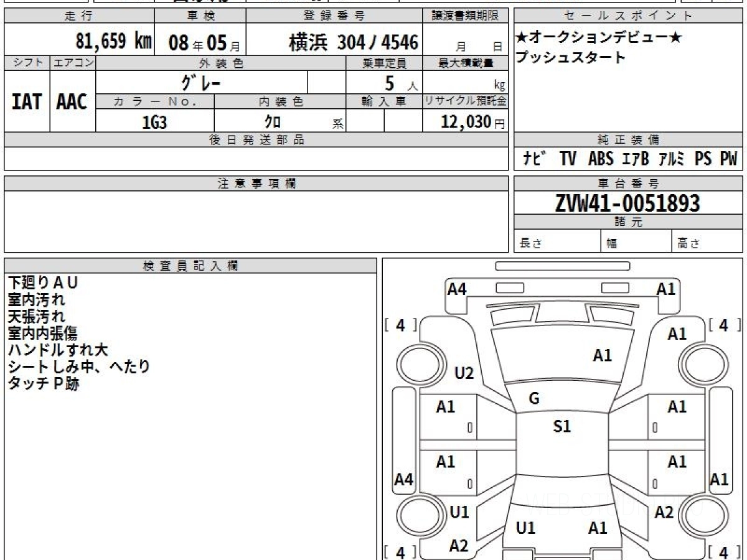This screenshot has width=747, height=560.
Task: Click the 乗車定員 header
Action: click(x=384, y=63)
